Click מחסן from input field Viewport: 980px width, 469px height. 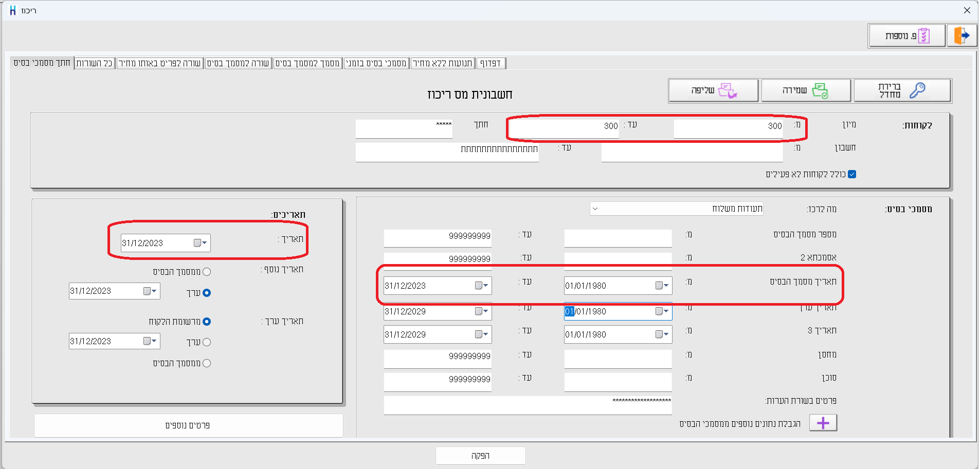(618, 359)
